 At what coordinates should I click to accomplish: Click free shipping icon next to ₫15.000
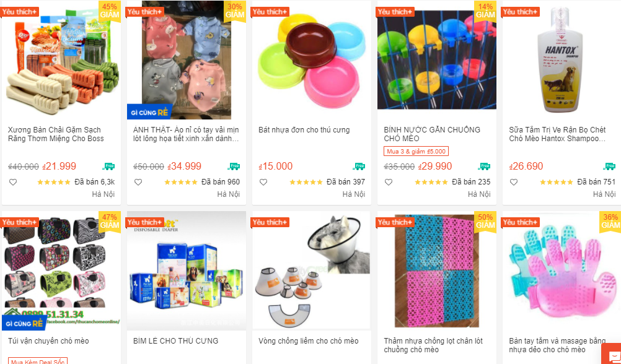(359, 166)
